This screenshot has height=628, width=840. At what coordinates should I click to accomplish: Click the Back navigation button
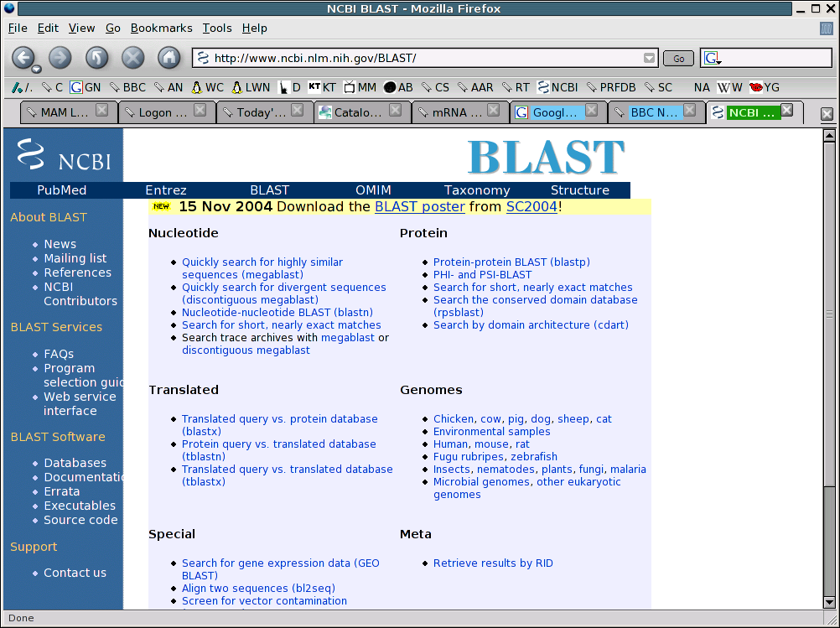22,57
